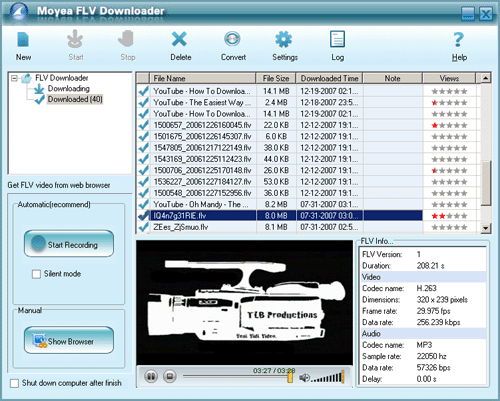Sort by File Size column header
The image size is (500, 401).
pos(276,78)
